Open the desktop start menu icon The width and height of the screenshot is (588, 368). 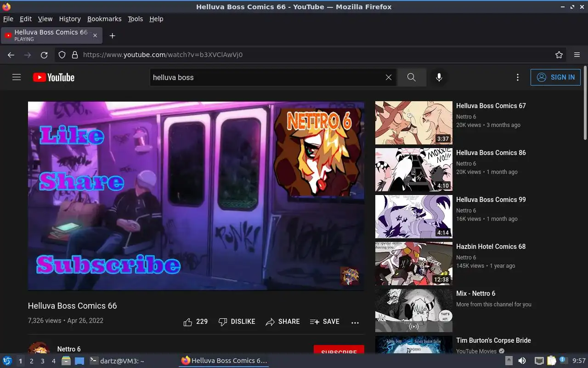coord(7,361)
